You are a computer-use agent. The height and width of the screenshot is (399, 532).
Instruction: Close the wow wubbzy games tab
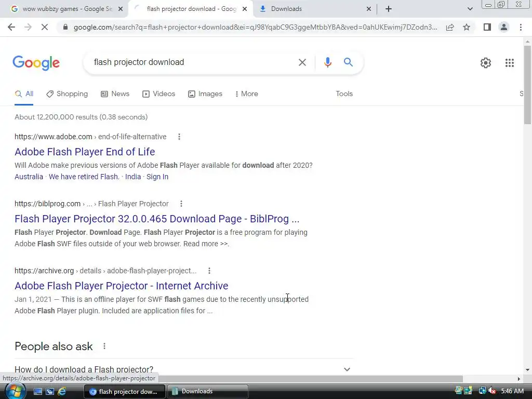(121, 9)
